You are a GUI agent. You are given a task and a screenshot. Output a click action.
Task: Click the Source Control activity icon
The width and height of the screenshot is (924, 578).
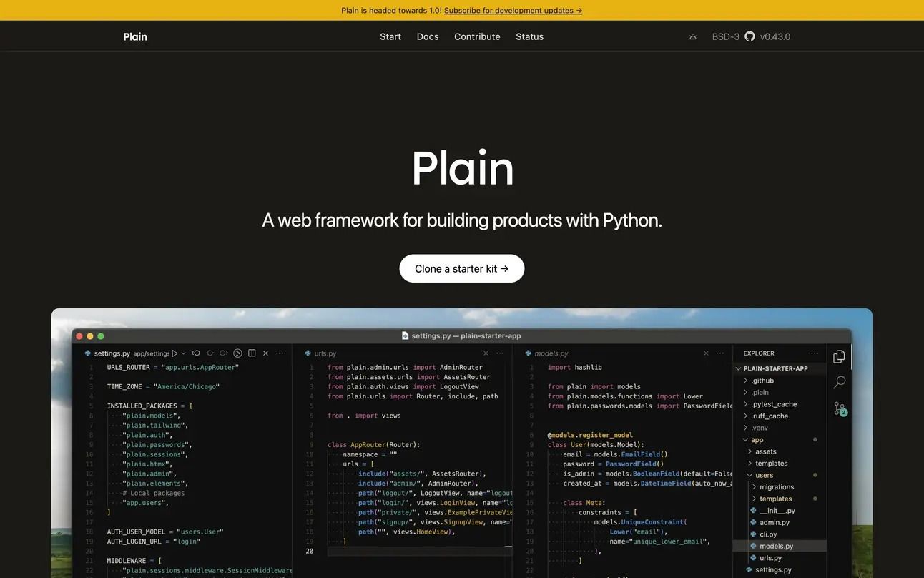tap(840, 408)
